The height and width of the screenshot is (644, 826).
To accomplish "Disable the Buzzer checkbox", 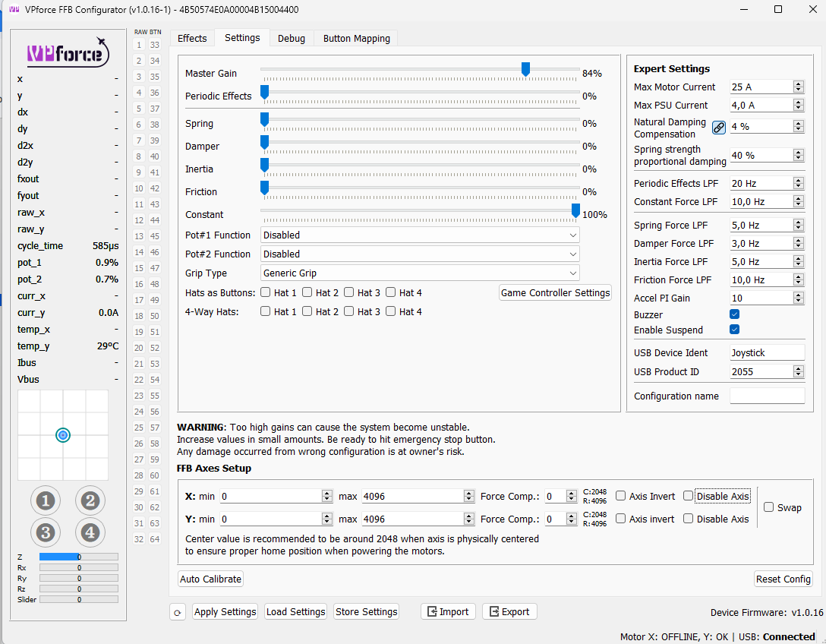I will (733, 314).
